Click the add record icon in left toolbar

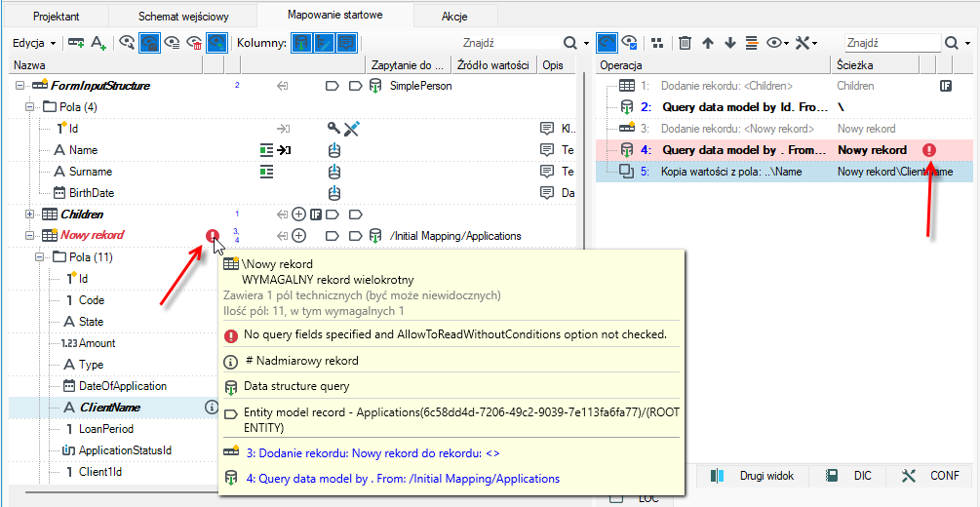[x=76, y=43]
